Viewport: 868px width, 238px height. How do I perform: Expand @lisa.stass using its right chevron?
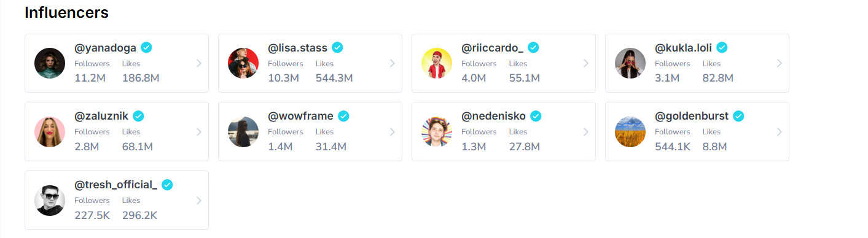pos(393,63)
